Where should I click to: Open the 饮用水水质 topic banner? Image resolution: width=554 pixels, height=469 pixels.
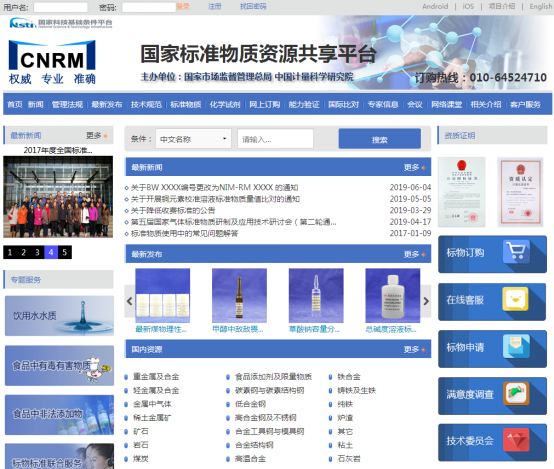(59, 316)
